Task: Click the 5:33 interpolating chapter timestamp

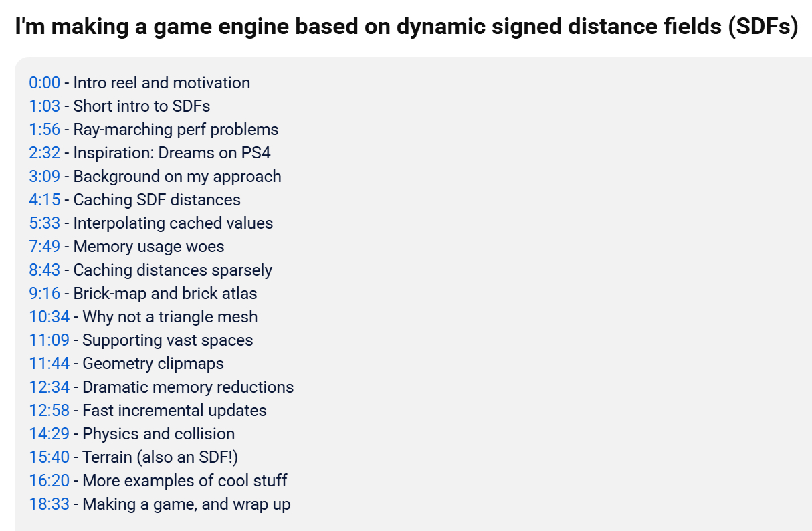Action: (x=44, y=223)
